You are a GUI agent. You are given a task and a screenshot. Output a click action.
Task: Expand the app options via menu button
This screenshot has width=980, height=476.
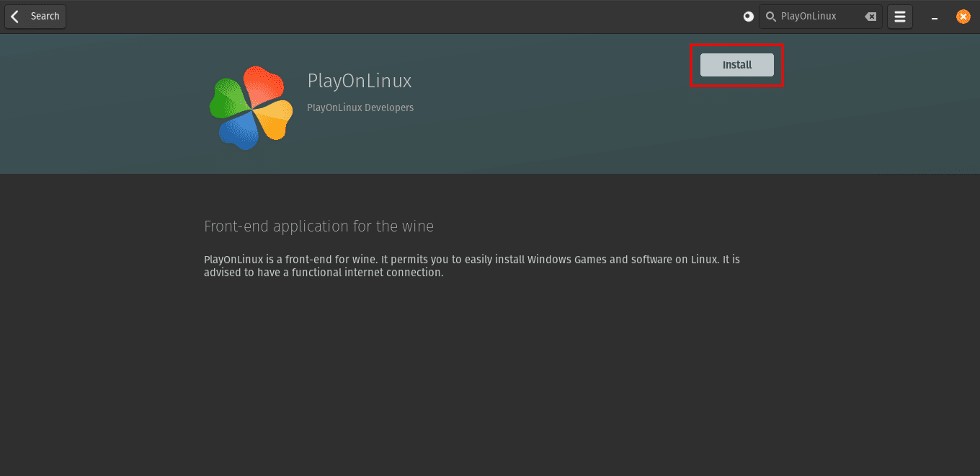coord(899,16)
